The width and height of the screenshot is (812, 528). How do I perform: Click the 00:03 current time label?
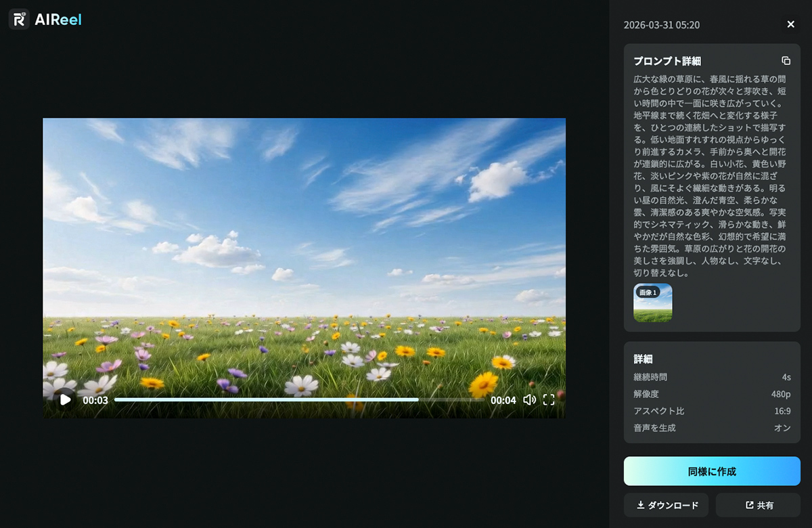click(95, 400)
